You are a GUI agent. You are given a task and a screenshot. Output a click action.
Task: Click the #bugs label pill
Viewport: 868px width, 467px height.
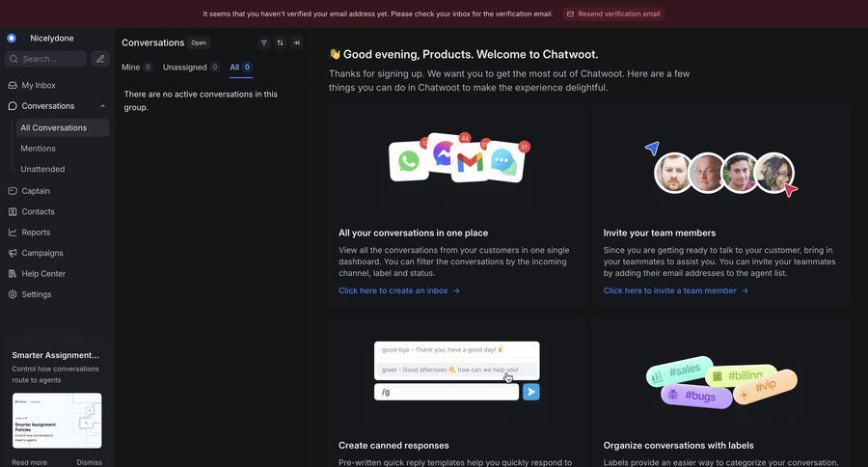[695, 396]
